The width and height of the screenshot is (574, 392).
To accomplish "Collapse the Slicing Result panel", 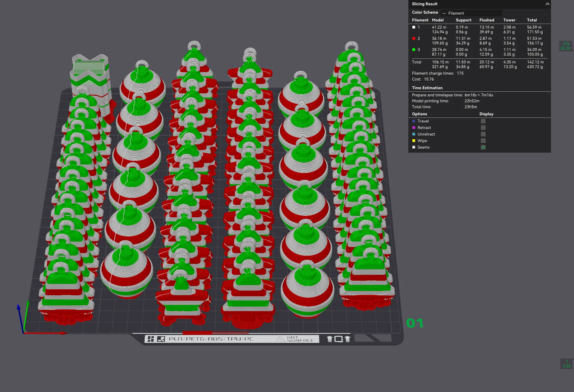I will [x=547, y=4].
